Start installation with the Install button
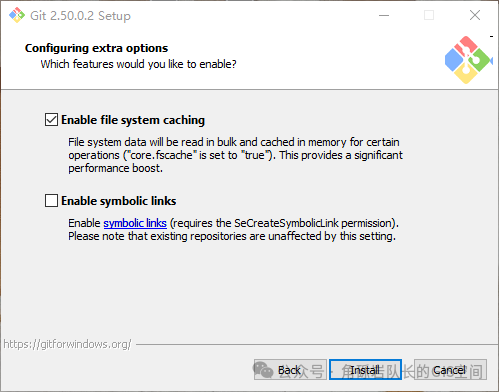Screen dimensions: 499x392 click(365, 370)
